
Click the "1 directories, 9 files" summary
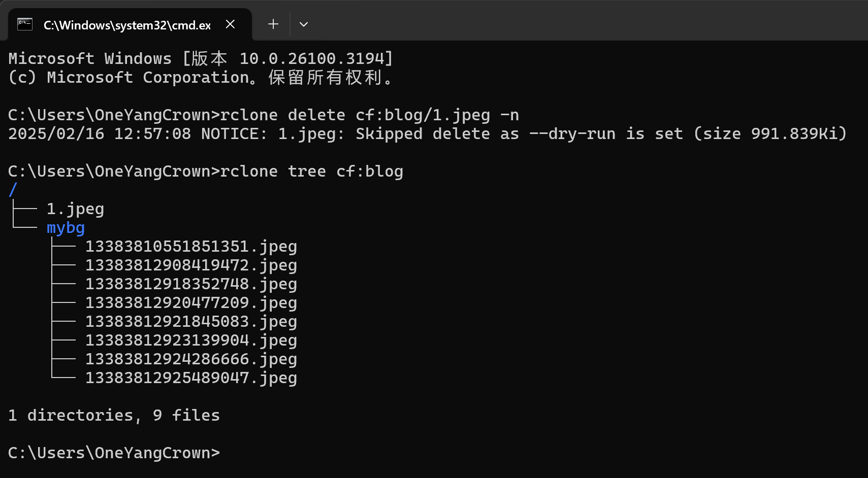point(114,415)
